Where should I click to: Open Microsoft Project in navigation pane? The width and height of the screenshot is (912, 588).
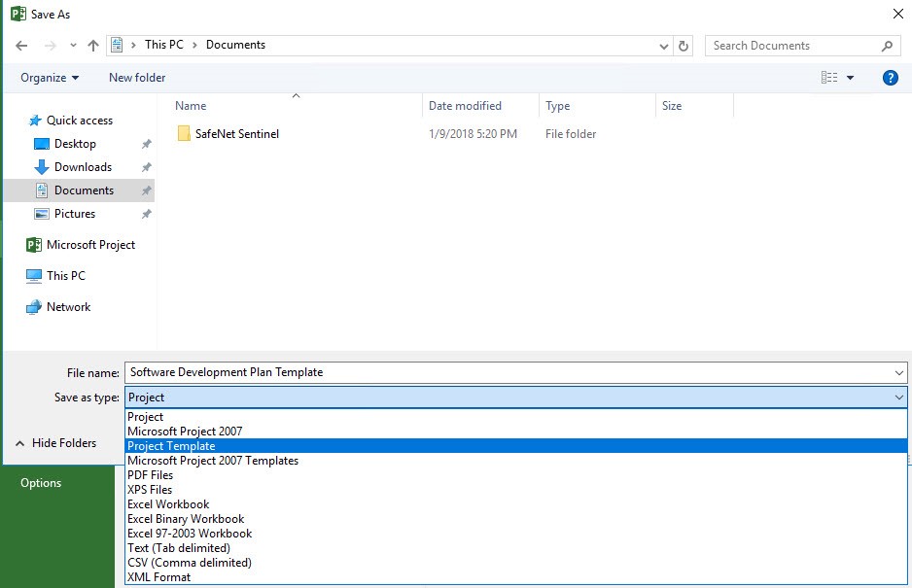pos(90,245)
